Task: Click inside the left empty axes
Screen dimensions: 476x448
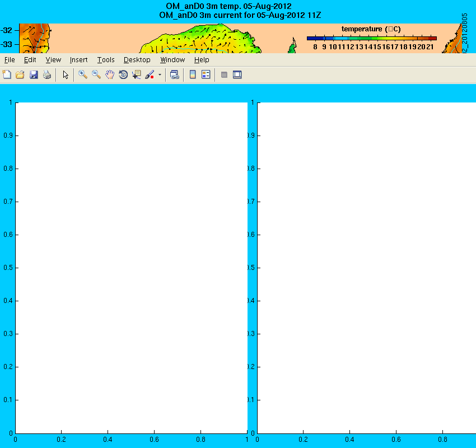Action: [x=132, y=268]
